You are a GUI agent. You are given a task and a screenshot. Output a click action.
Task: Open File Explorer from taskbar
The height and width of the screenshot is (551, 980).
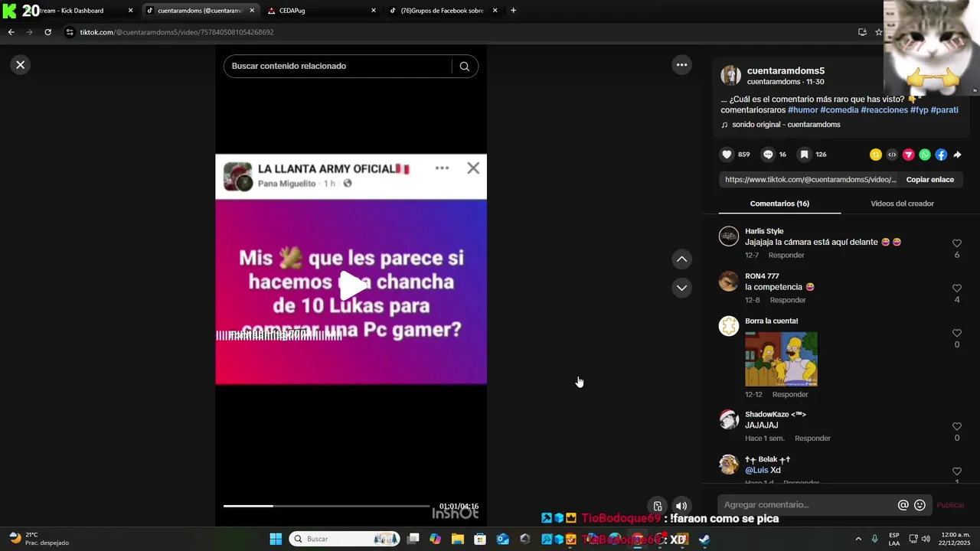coord(457,539)
